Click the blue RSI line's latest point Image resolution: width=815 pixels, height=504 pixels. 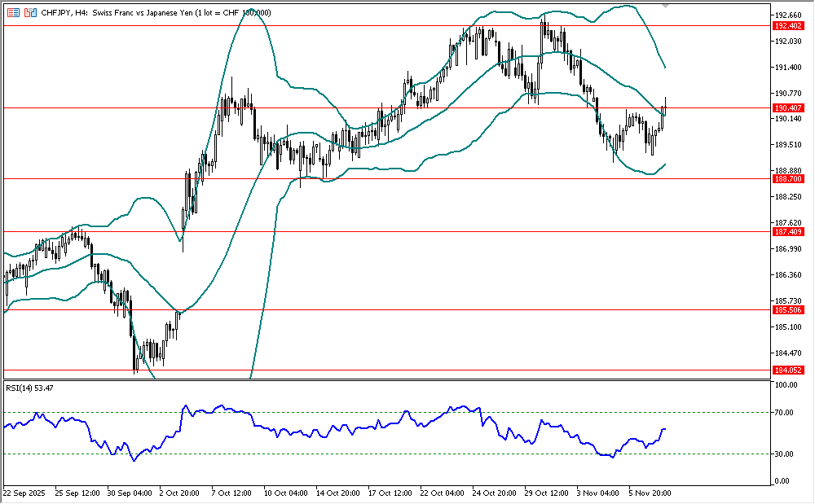(x=665, y=429)
